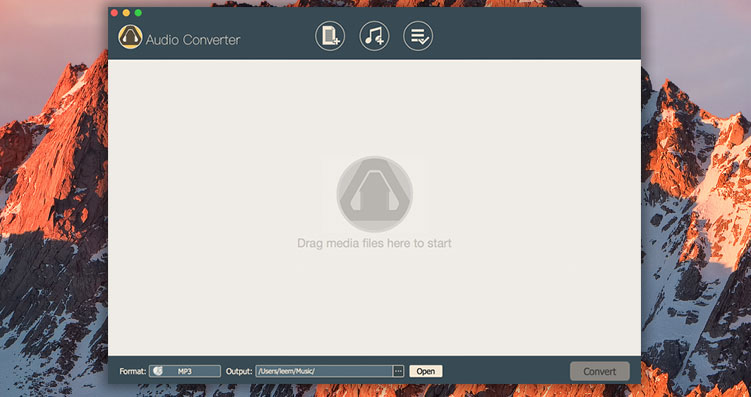
Task: Click the /Users/leem/Music/ output path field
Action: pyautogui.click(x=324, y=371)
